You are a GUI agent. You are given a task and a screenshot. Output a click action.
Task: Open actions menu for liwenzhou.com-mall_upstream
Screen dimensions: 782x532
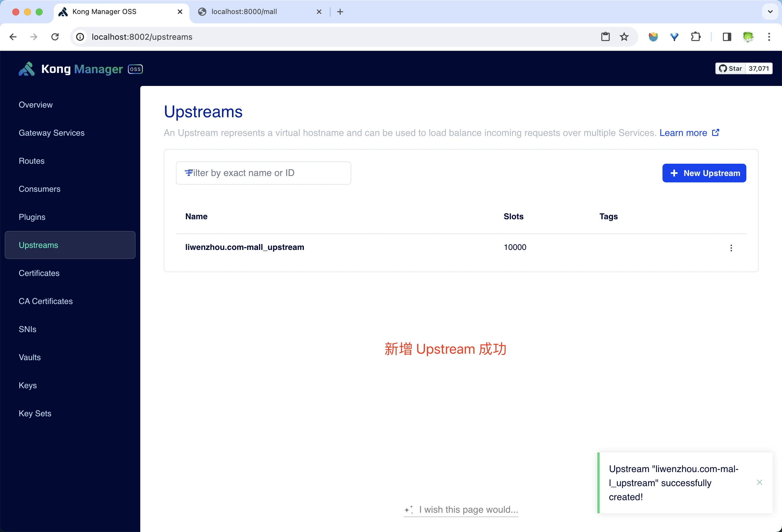click(731, 248)
